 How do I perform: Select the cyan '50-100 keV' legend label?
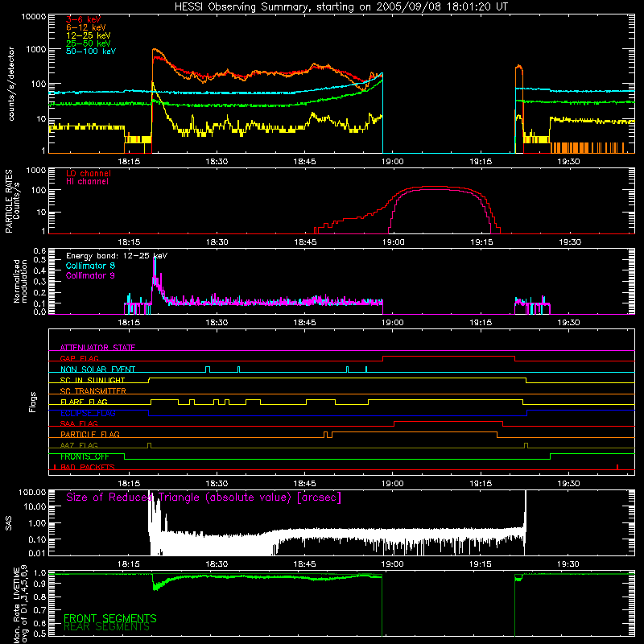click(x=91, y=51)
